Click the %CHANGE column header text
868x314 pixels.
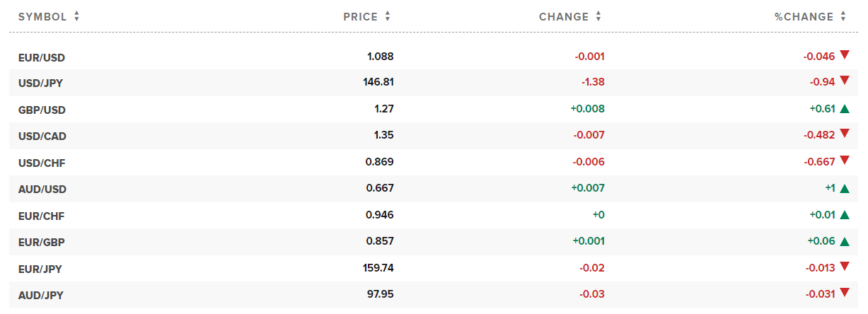pos(804,16)
